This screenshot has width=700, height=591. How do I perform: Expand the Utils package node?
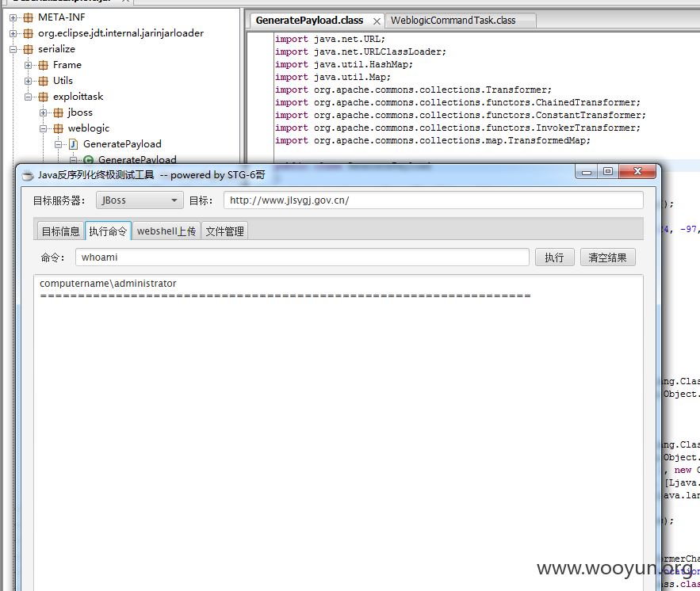click(x=28, y=81)
